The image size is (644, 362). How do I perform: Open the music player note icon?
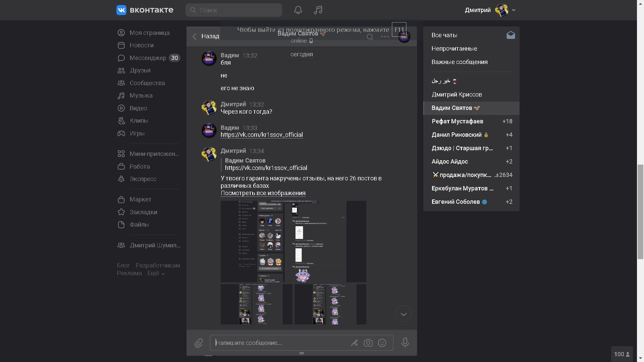click(x=318, y=10)
